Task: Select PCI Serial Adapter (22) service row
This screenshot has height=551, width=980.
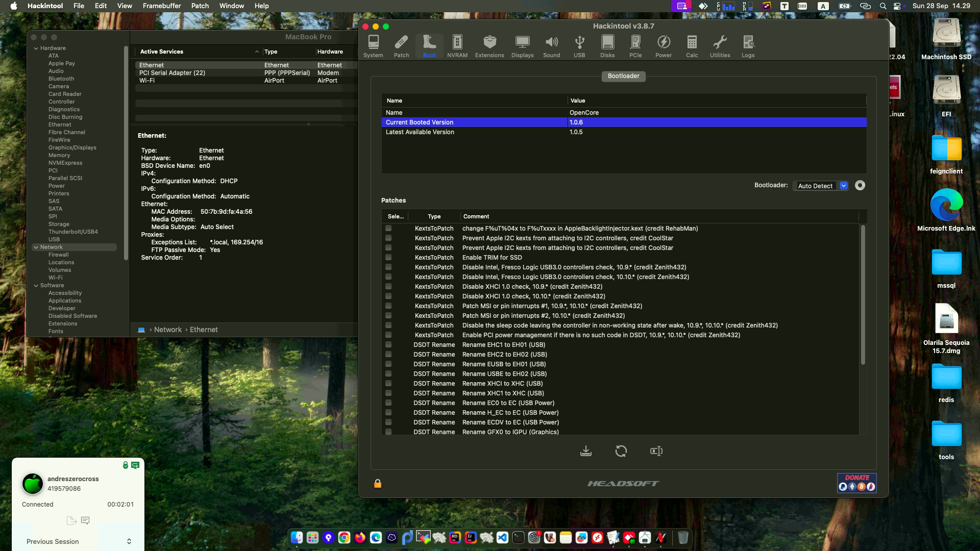Action: 246,73
